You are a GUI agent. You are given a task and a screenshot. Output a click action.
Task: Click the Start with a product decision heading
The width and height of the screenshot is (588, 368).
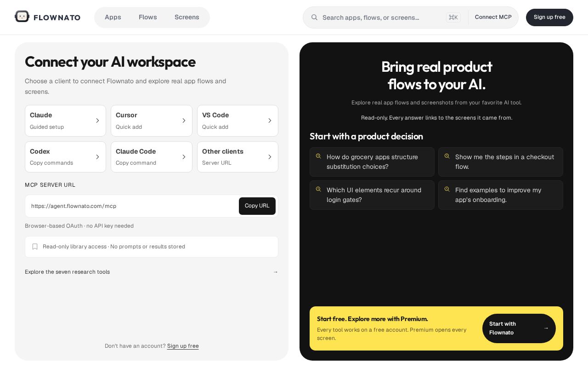click(366, 136)
